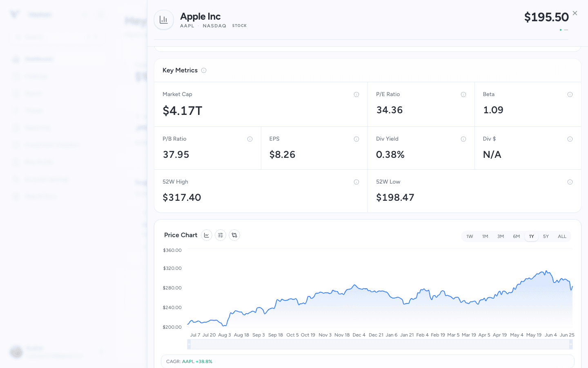The image size is (588, 368).
Task: Click the $8.26 EPS value
Action: [x=282, y=155]
